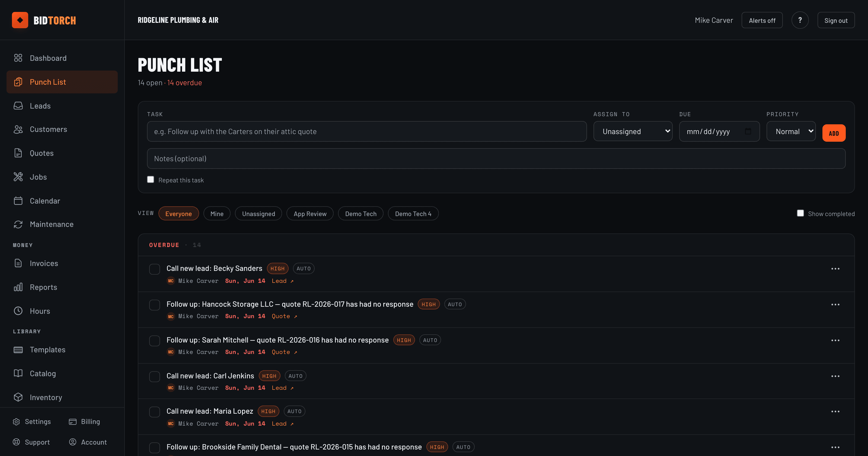
Task: Open Inventory via the box icon
Action: [x=18, y=397]
